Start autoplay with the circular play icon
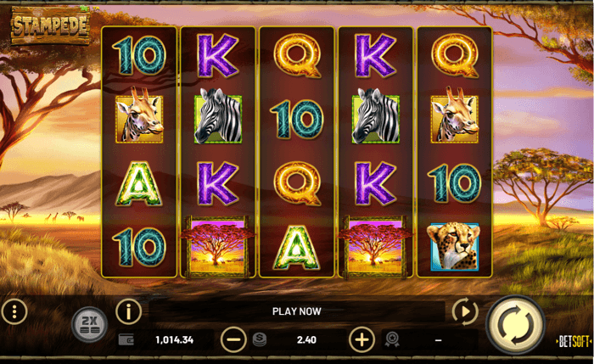594x364 pixels. 465,311
